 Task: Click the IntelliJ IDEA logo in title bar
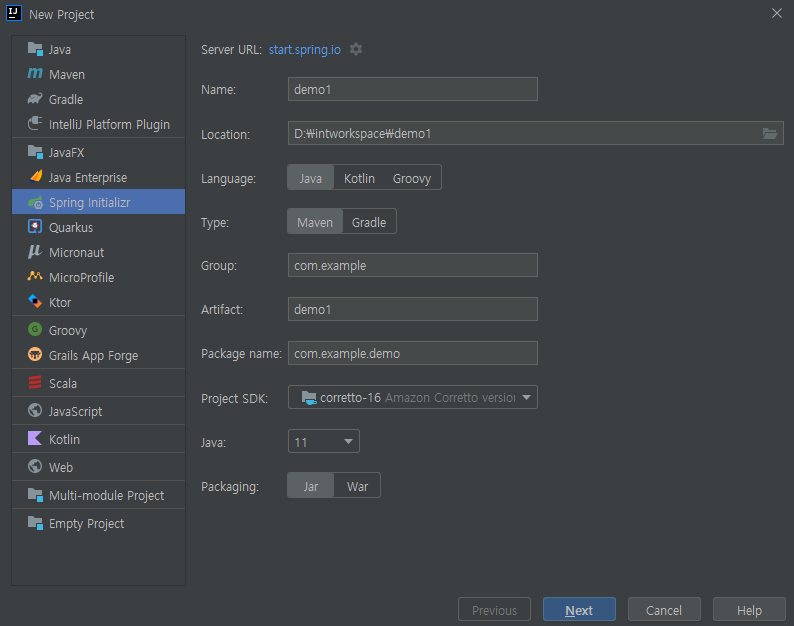(14, 13)
